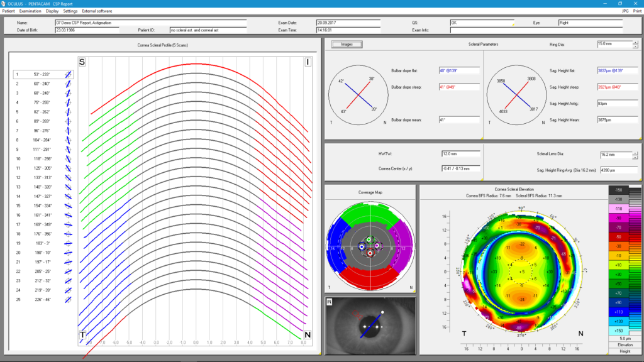Click the HWTW value field
The image size is (644, 362).
point(460,154)
